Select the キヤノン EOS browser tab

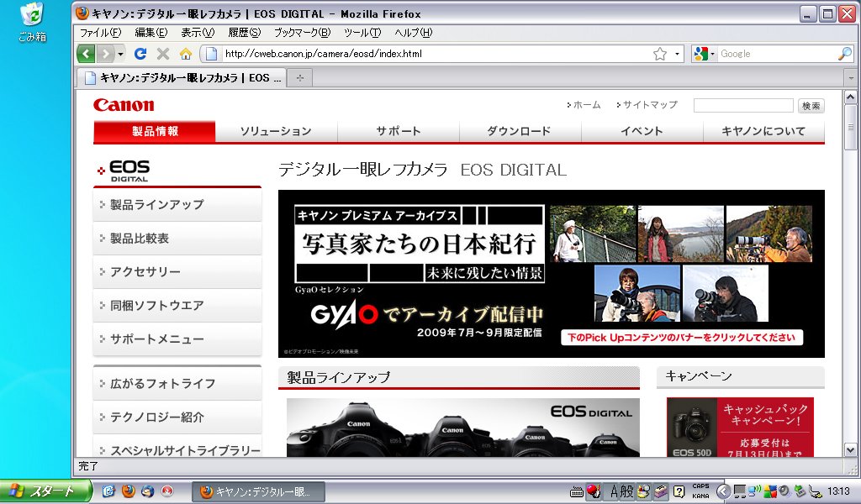(x=180, y=78)
